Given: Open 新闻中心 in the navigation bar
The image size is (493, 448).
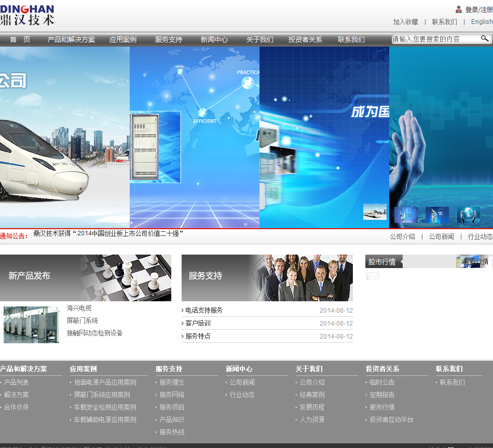Looking at the screenshot, I should [214, 39].
